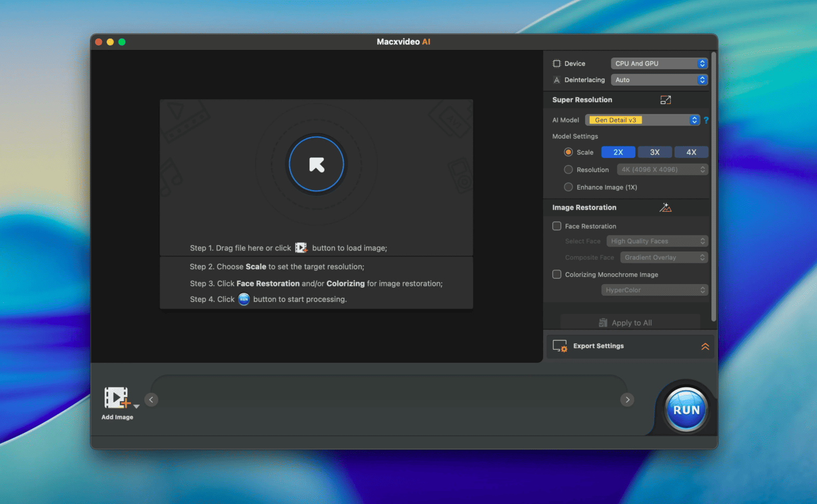The height and width of the screenshot is (504, 817).
Task: Choose the 4X scale option
Action: pos(691,152)
